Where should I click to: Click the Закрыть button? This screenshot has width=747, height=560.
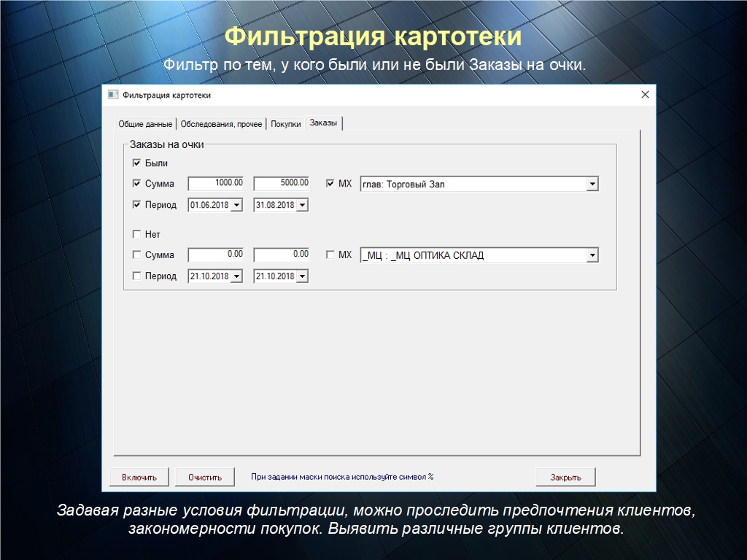(565, 477)
